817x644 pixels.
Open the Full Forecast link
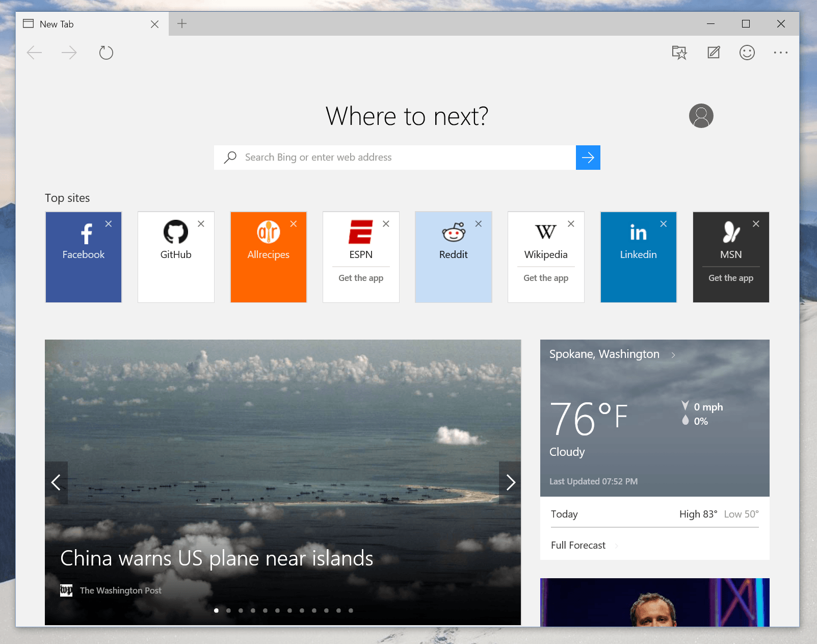point(584,545)
